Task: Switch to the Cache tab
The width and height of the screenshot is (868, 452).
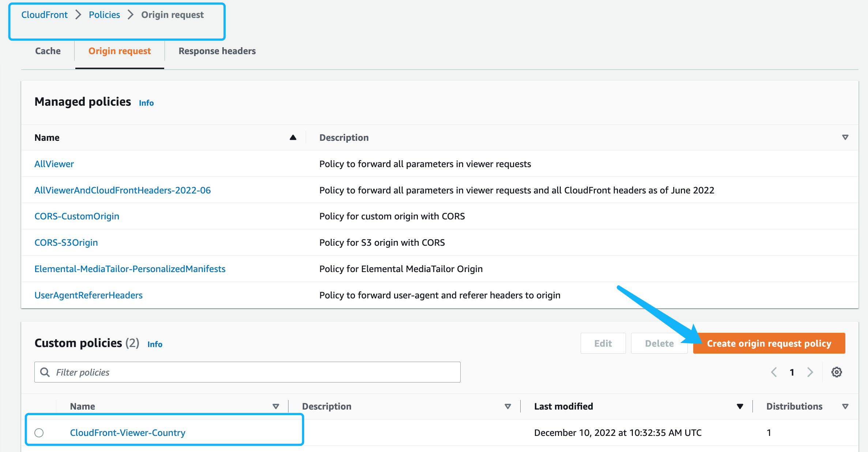Action: (x=48, y=51)
